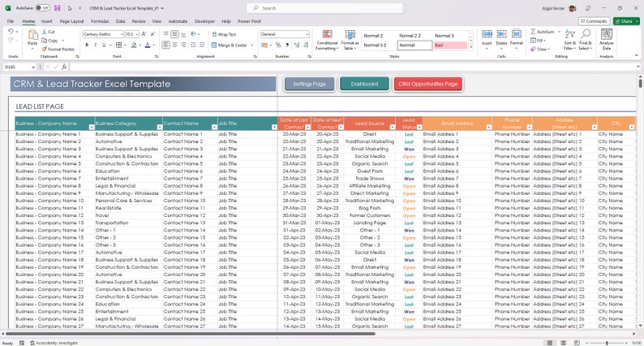
Task: Toggle Italic formatting
Action: (95, 45)
